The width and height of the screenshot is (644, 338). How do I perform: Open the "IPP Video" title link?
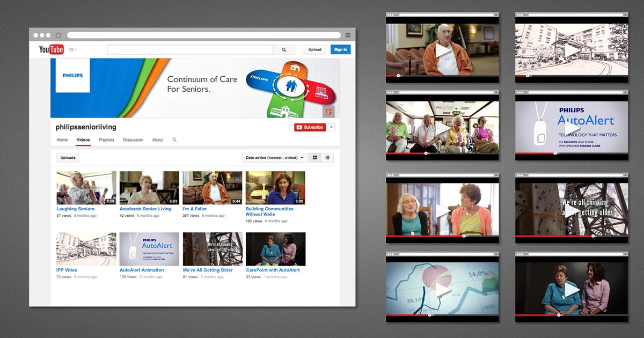click(67, 270)
